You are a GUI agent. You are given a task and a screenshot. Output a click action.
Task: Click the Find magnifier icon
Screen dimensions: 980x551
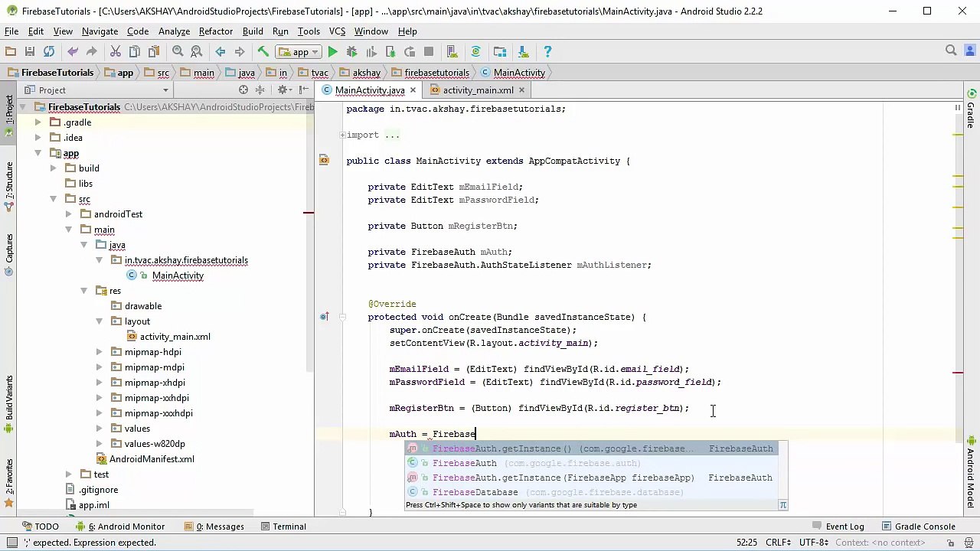[x=178, y=52]
